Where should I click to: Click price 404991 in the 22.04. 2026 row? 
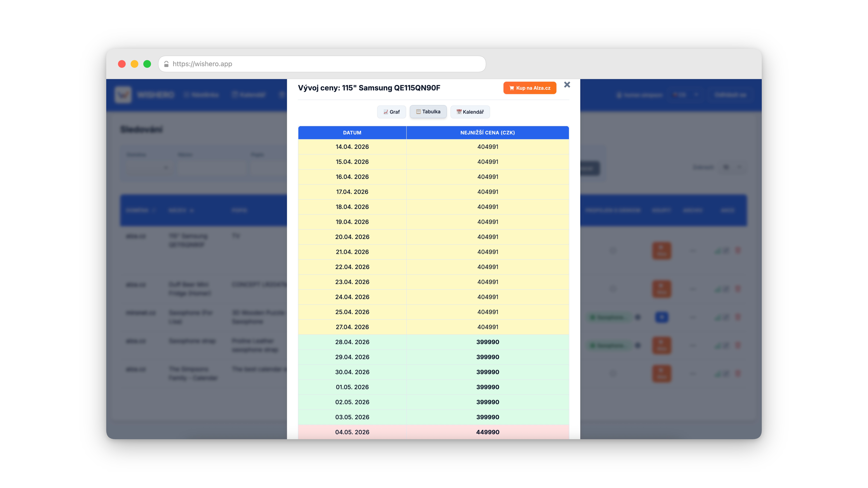pyautogui.click(x=488, y=267)
